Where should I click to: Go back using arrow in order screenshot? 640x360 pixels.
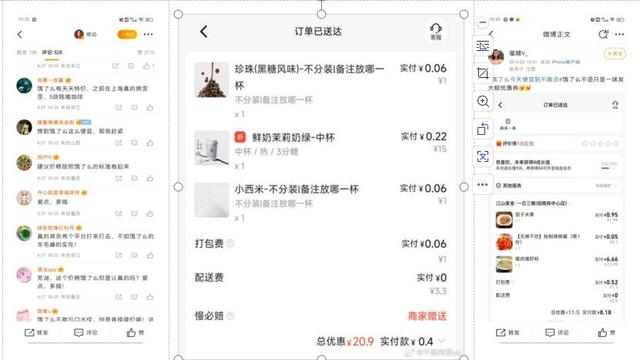[x=204, y=31]
